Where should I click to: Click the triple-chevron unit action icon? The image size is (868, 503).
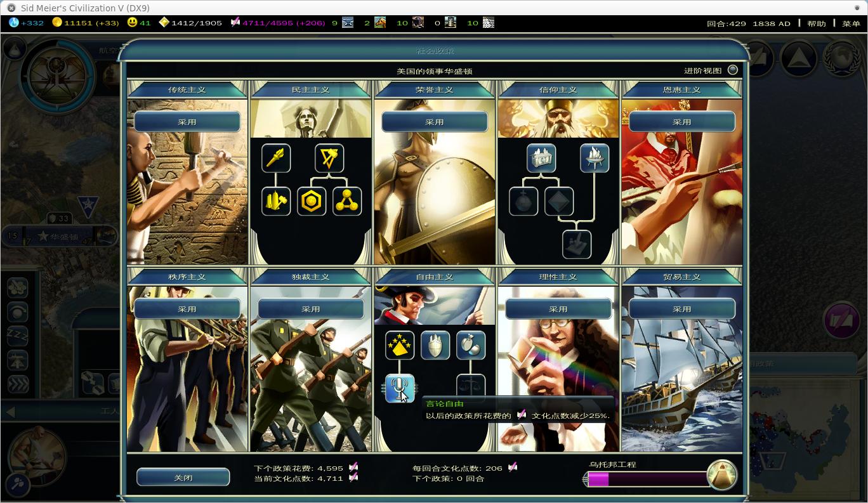pos(18,384)
